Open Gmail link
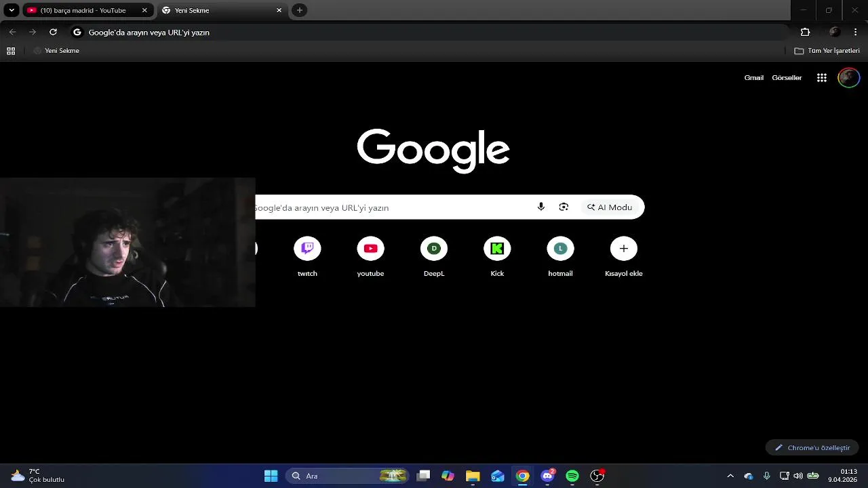 [x=754, y=78]
